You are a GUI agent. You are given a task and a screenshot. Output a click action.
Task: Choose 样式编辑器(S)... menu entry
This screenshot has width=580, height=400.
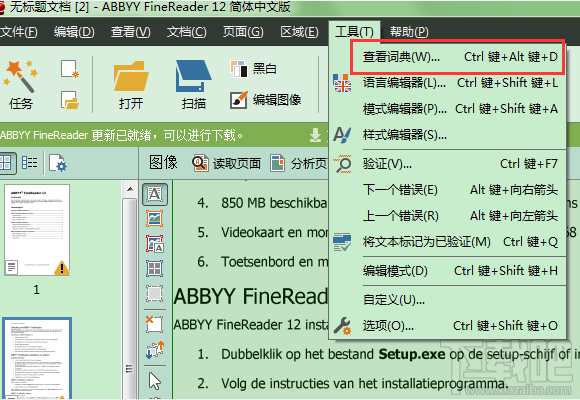[448, 135]
